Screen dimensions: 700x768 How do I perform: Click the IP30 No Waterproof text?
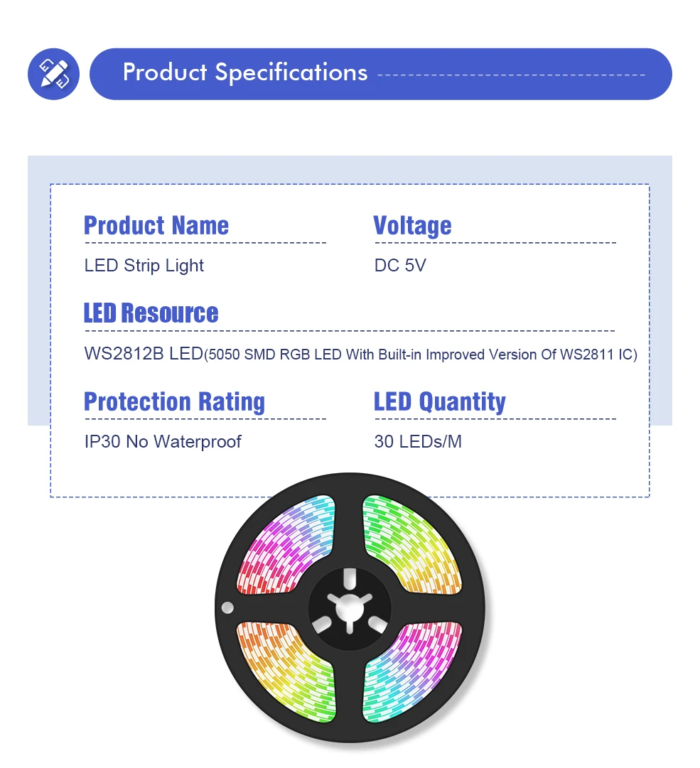coord(163,442)
